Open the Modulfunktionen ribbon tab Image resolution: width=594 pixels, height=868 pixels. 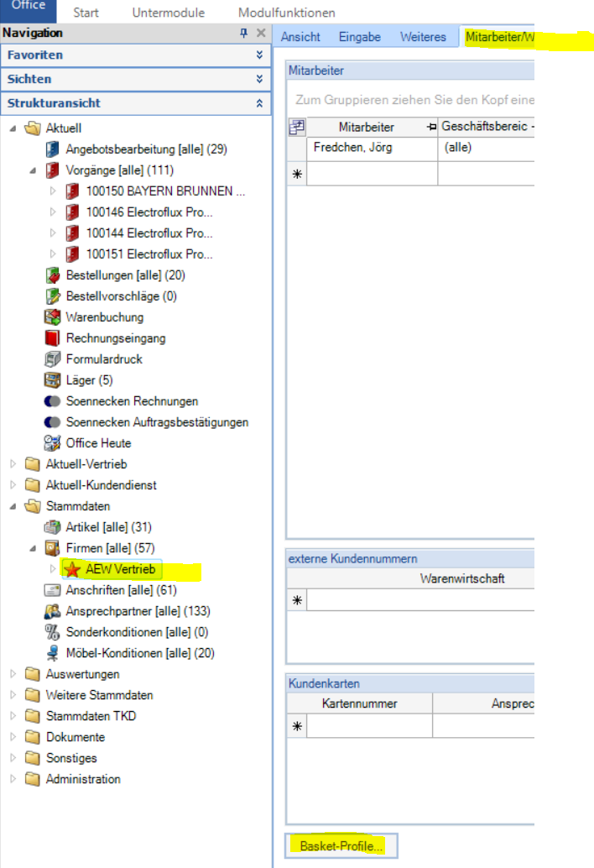click(x=286, y=13)
